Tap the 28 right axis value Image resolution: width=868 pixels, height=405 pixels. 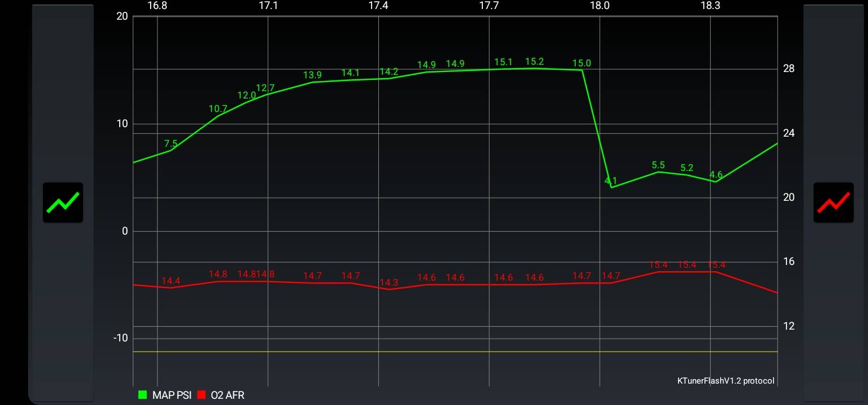pos(789,69)
